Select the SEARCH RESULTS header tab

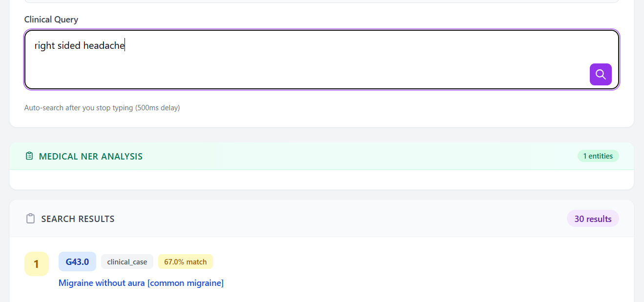click(78, 219)
